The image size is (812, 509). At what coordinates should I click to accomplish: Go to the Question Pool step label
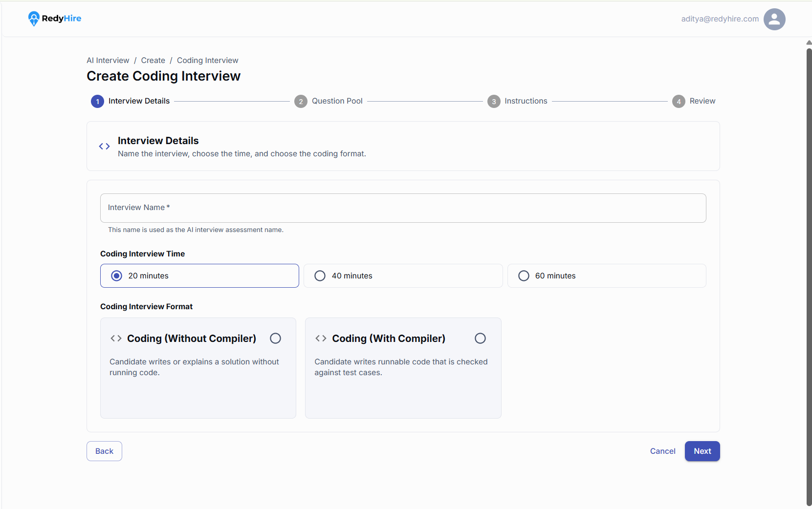pos(337,101)
